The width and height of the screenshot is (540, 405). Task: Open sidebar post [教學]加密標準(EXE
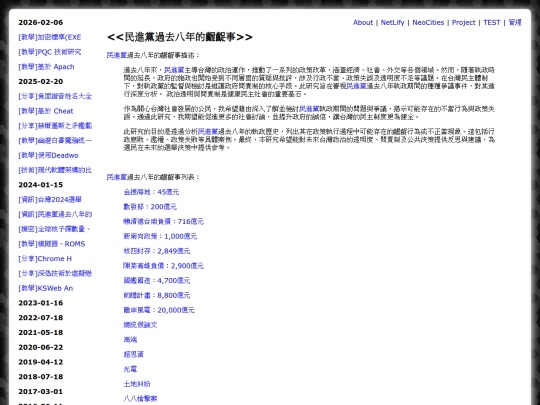tap(50, 37)
